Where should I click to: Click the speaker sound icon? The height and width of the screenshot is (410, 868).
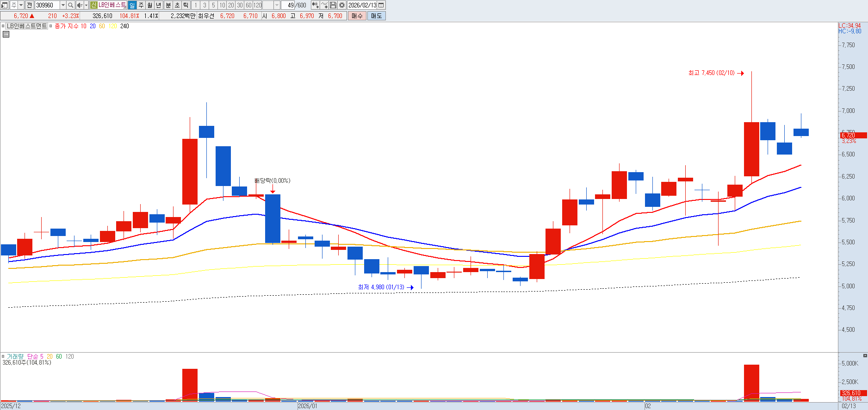coord(79,5)
